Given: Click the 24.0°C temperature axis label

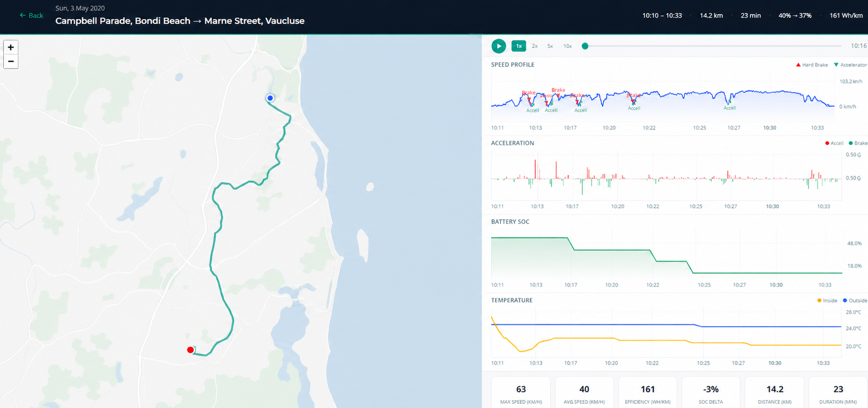Looking at the screenshot, I should (x=853, y=328).
